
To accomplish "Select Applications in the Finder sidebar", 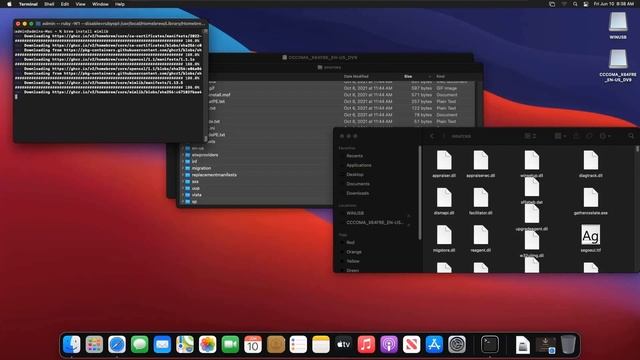I will click(359, 165).
